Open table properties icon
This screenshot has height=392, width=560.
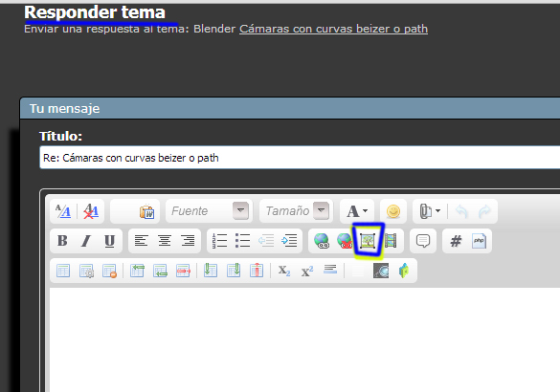pos(87,271)
